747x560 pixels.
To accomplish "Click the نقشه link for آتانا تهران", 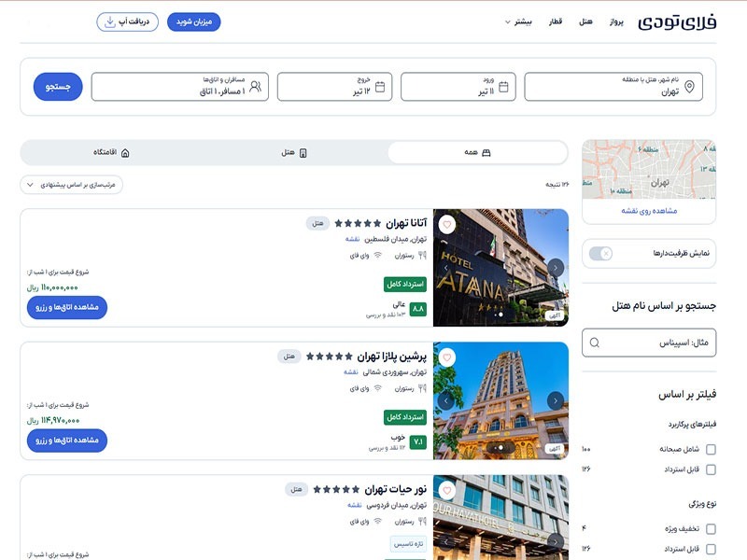I will click(x=353, y=239).
